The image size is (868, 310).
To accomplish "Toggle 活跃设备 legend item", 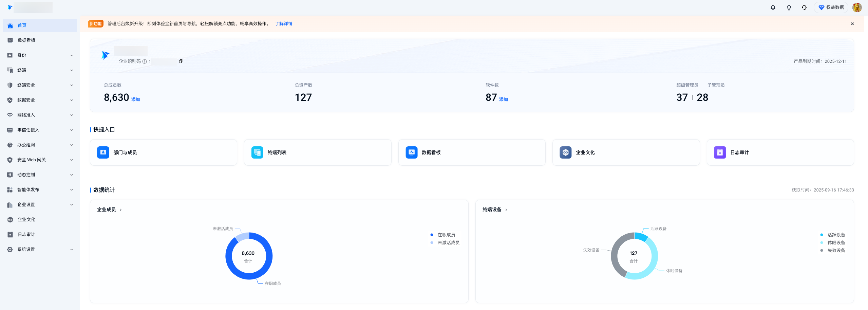I will pyautogui.click(x=833, y=235).
